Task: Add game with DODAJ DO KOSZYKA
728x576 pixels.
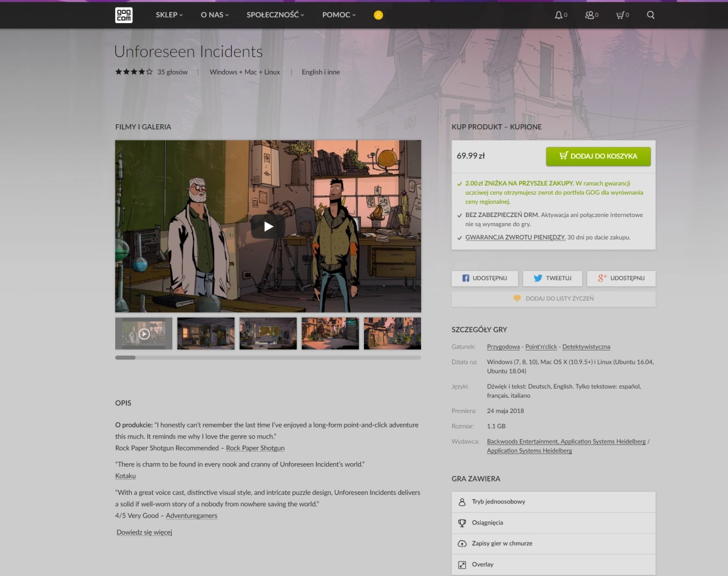Action: [x=598, y=156]
